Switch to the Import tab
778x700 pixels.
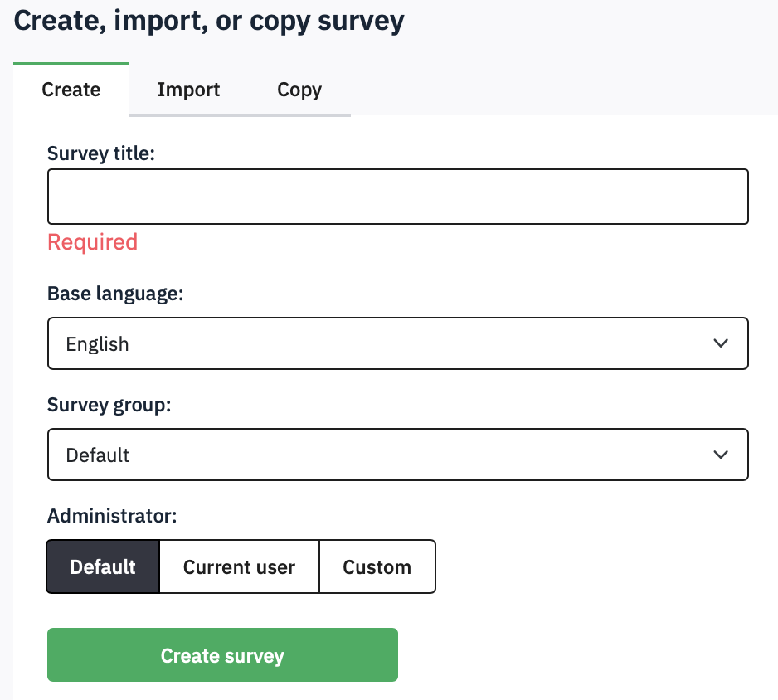(188, 90)
